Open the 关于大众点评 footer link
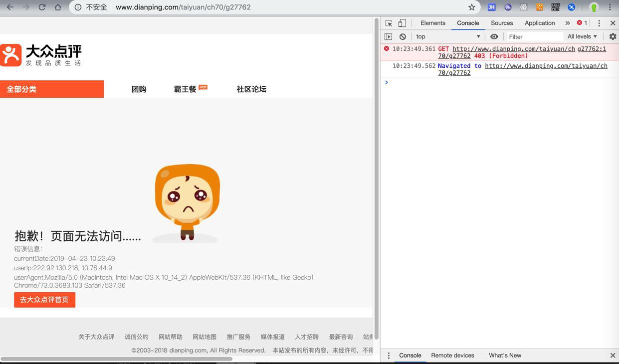This screenshot has width=619, height=364. pos(96,337)
